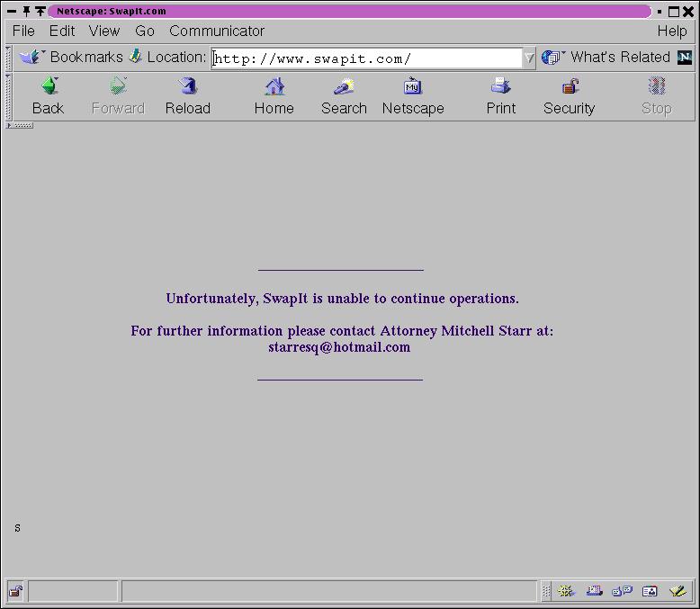Collapse the Location toolbar using its handle
The image size is (700, 609).
point(8,58)
